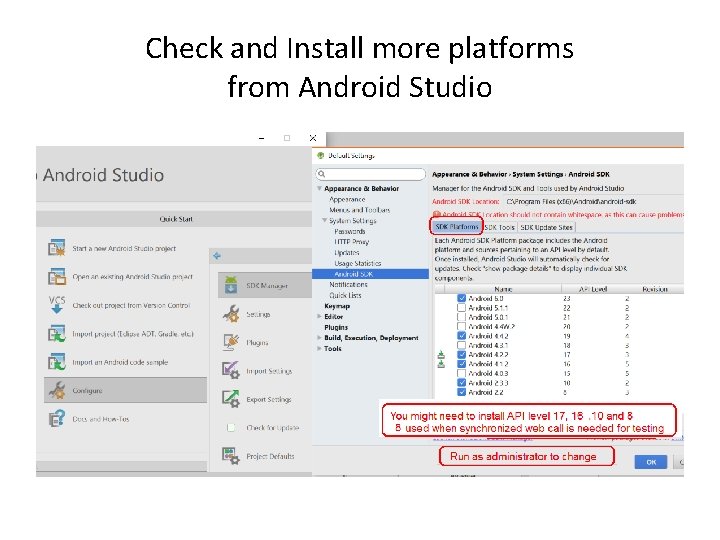The width and height of the screenshot is (720, 540).
Task: Select Keymap in settings tree
Action: pyautogui.click(x=337, y=306)
